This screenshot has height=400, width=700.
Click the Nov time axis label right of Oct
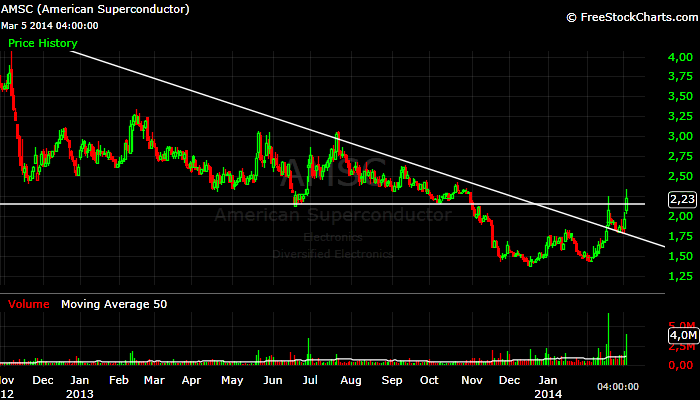click(472, 380)
